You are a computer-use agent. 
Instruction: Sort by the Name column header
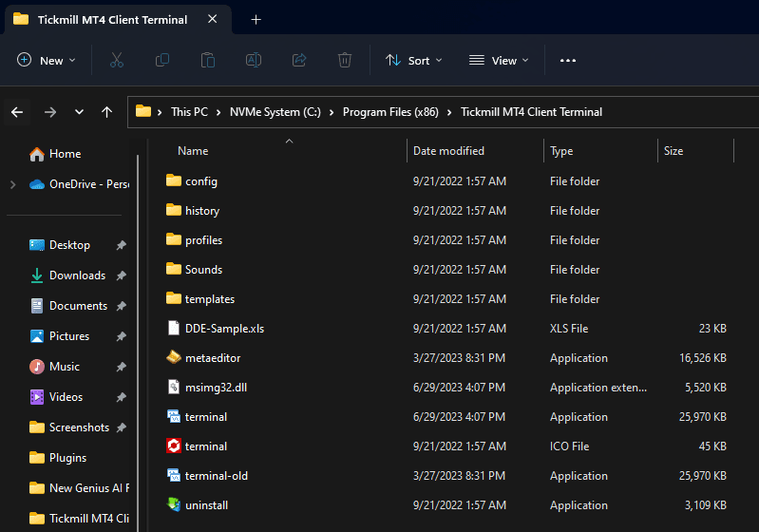tap(193, 151)
